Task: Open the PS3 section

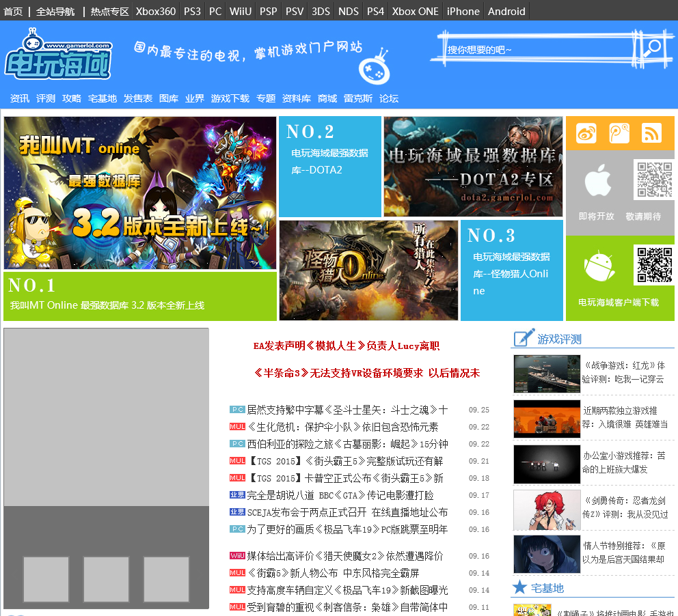Action: [193, 11]
